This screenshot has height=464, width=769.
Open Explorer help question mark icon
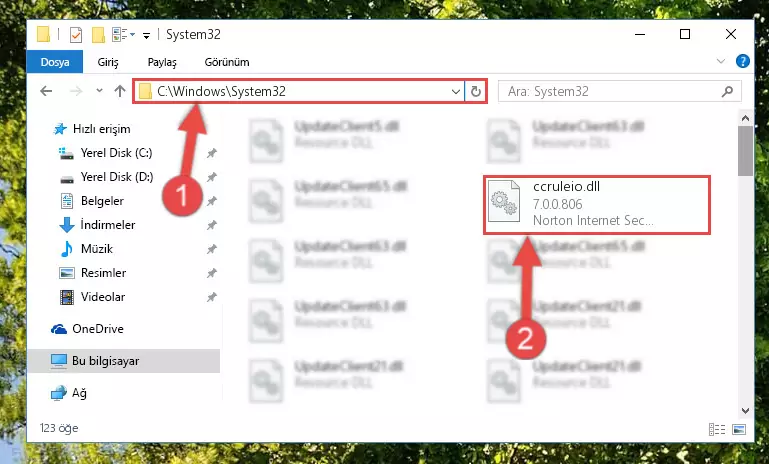tap(743, 61)
